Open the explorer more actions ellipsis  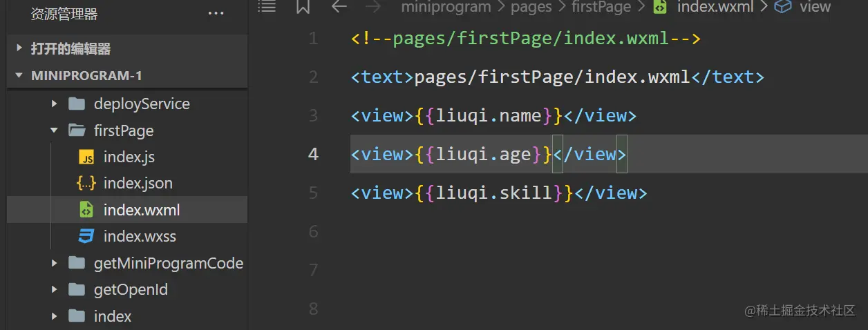click(x=216, y=13)
